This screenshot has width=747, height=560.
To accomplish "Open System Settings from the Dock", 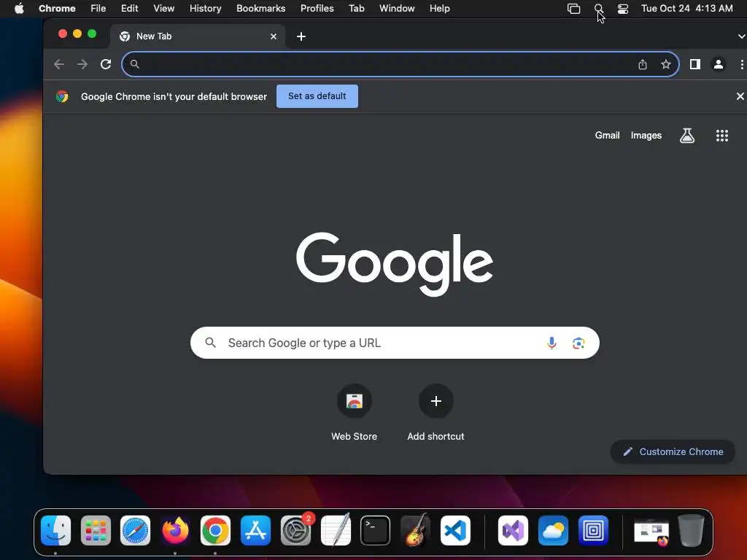I will (x=295, y=531).
